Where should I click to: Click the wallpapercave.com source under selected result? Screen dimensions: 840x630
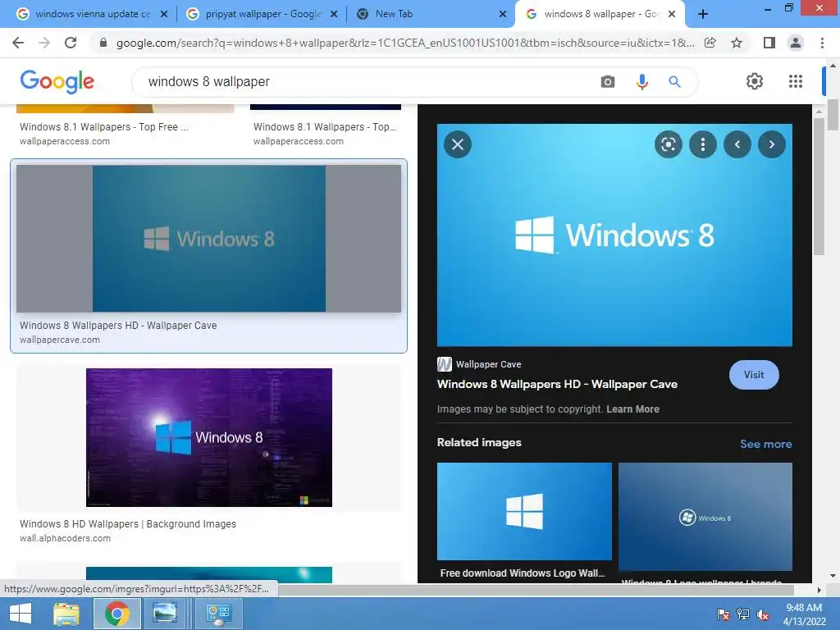click(x=60, y=340)
